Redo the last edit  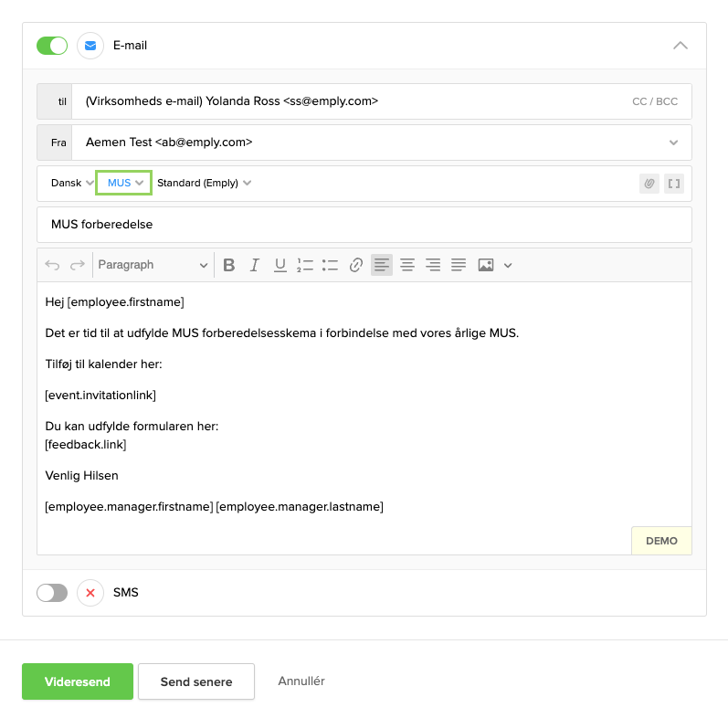[x=77, y=265]
